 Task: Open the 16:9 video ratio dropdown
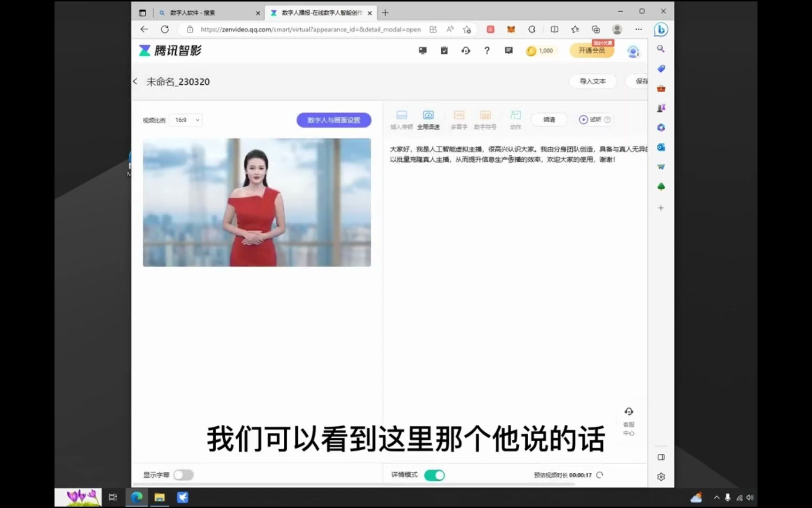(x=186, y=120)
